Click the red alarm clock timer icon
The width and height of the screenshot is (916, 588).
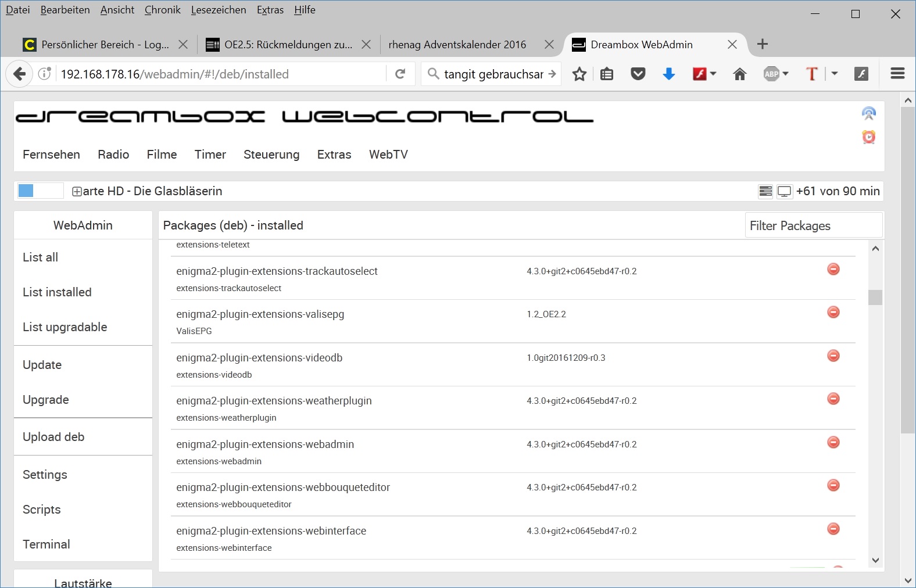868,137
